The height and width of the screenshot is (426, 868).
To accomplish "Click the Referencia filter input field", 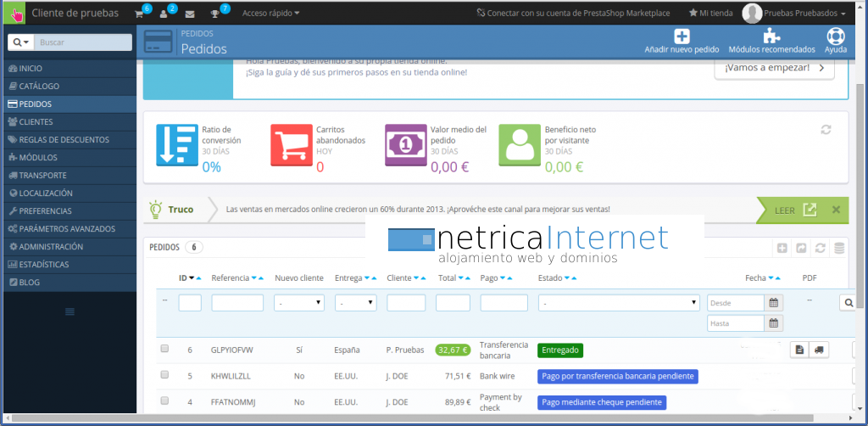I will pos(237,303).
